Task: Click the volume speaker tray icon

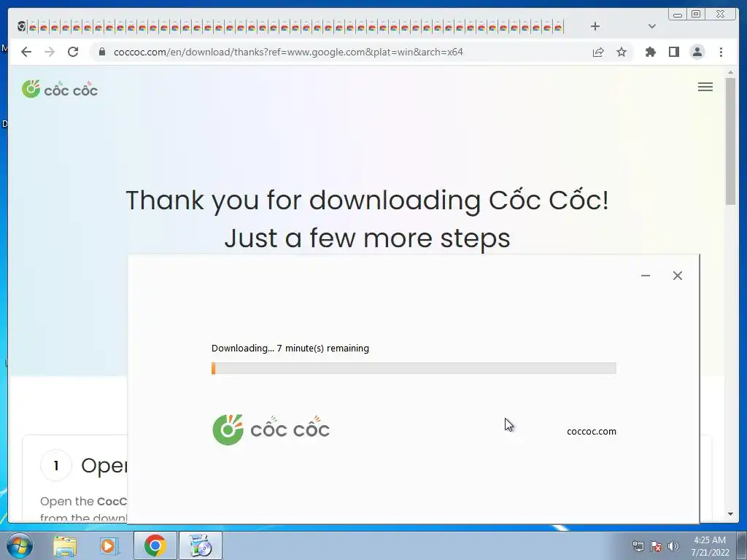Action: (673, 546)
